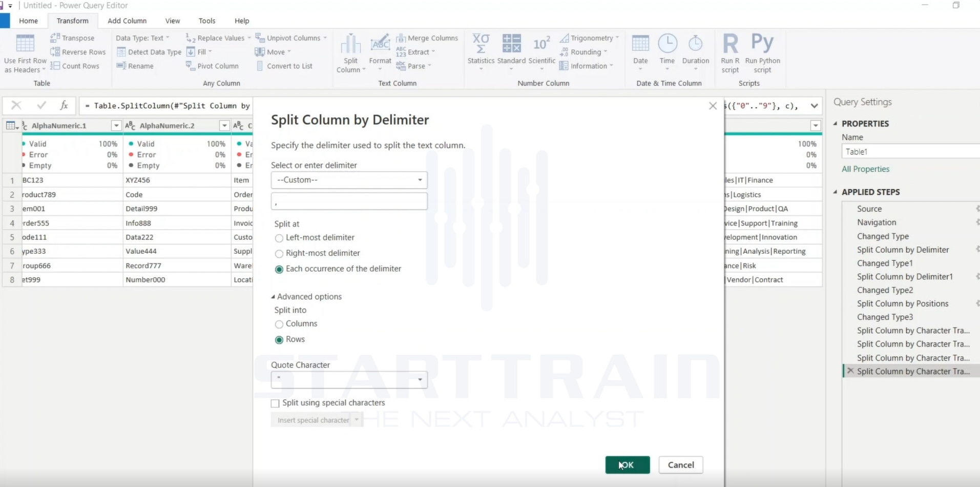The width and height of the screenshot is (980, 487).
Task: Open the --Custom-- delimiter dropdown
Action: 349,180
